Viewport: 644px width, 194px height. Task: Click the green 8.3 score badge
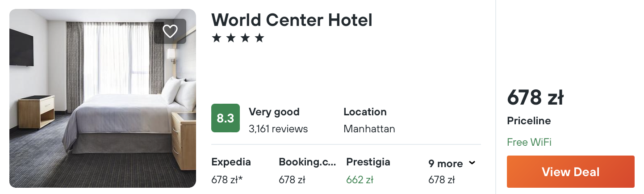point(226,118)
